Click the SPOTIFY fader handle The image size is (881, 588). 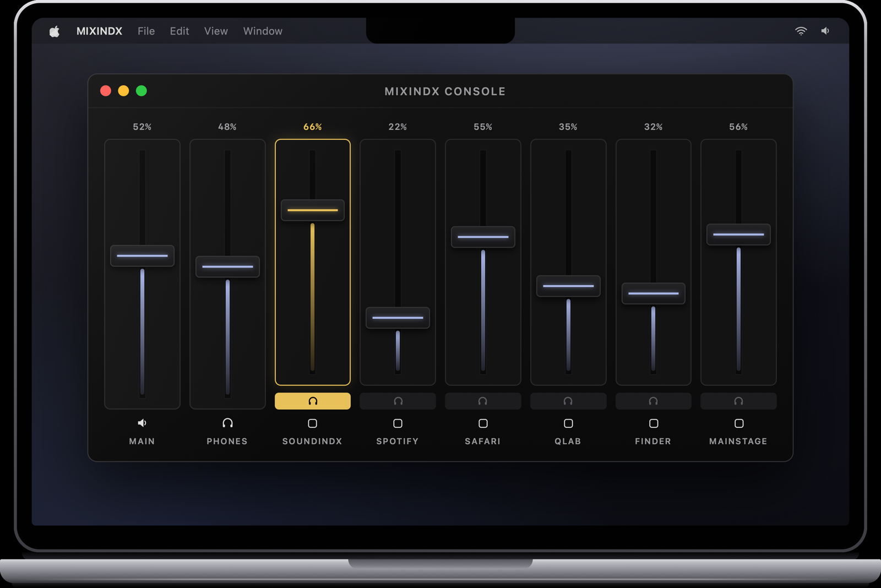[x=398, y=318]
